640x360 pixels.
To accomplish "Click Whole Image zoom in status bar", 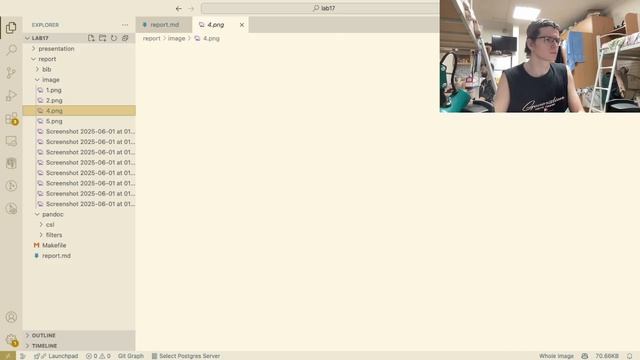I will tap(556, 356).
